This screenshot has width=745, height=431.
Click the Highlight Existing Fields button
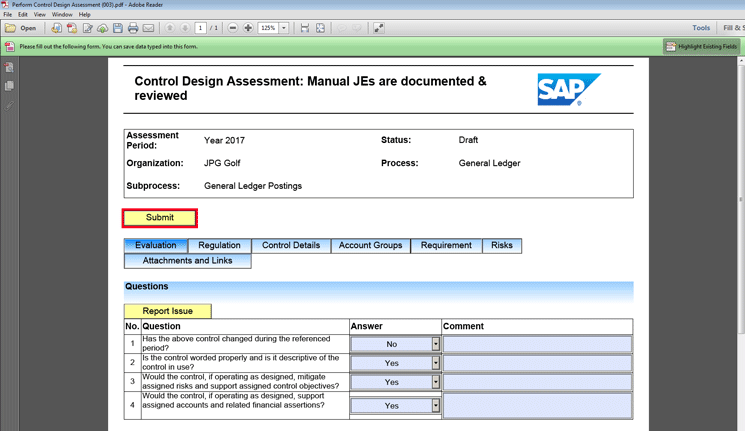(x=702, y=47)
